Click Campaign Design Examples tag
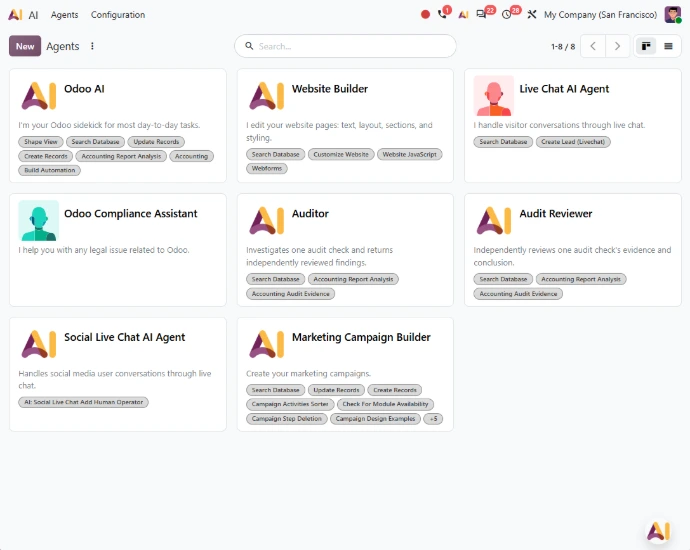This screenshot has width=690, height=550. click(x=375, y=419)
